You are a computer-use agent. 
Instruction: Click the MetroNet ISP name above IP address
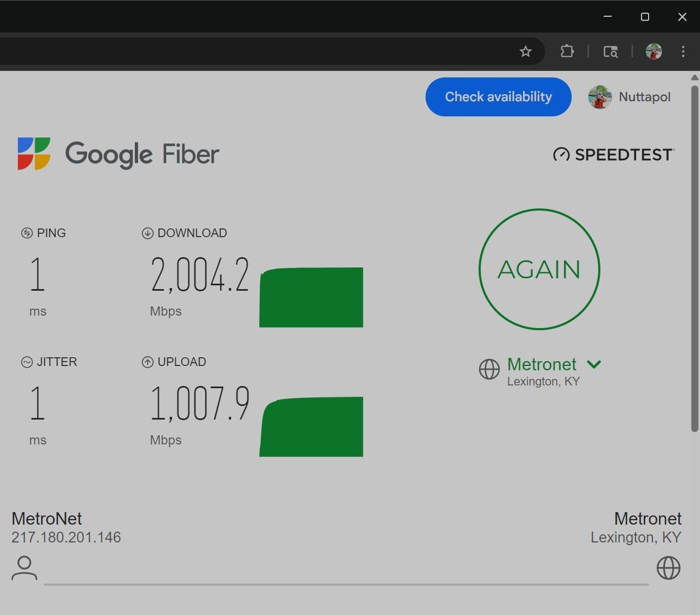coord(47,519)
